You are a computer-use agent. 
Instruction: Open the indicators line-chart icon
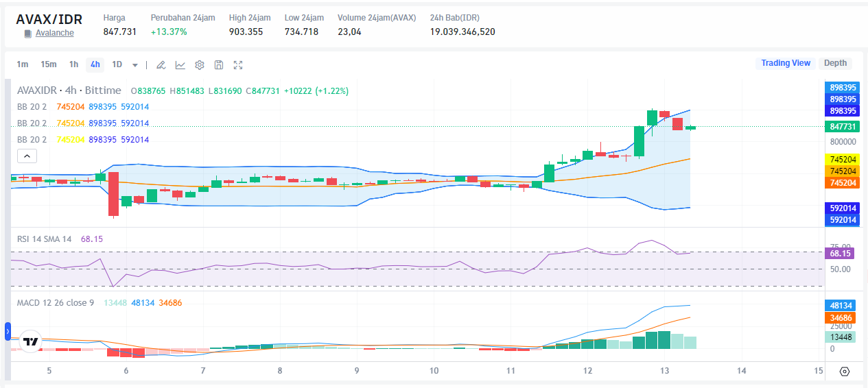point(180,65)
